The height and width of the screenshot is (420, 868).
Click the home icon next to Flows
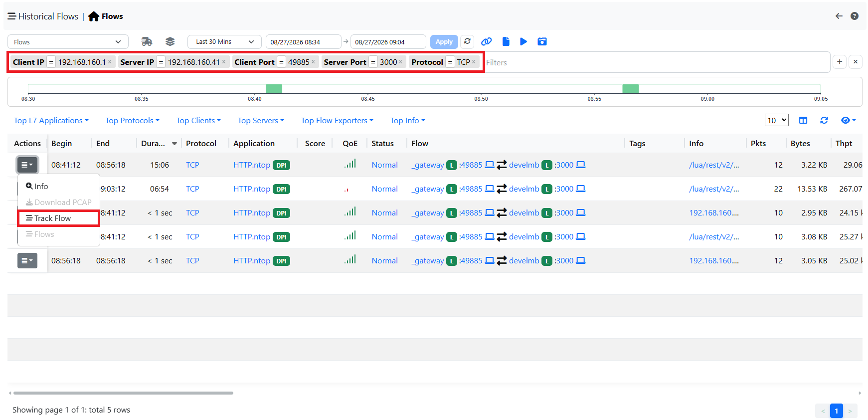(x=94, y=16)
